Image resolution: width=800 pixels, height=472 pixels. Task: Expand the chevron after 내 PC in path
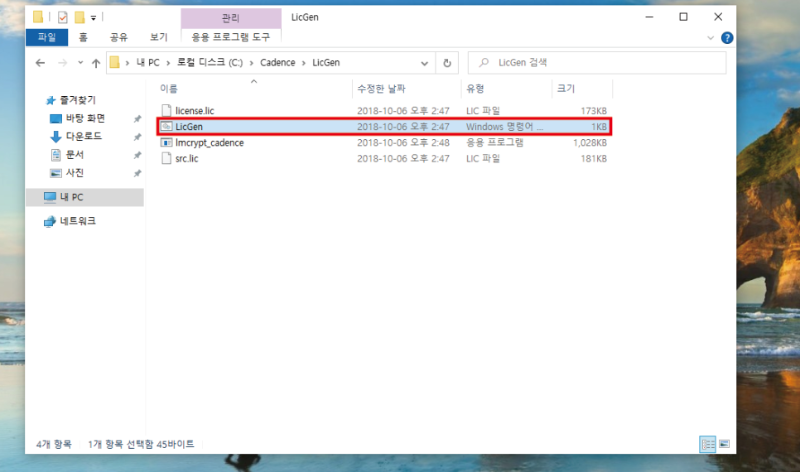pos(168,63)
